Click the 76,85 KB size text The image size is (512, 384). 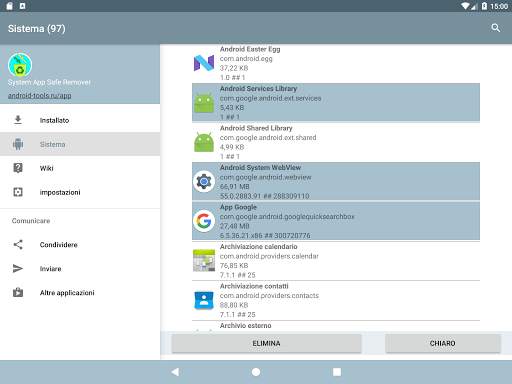click(234, 265)
